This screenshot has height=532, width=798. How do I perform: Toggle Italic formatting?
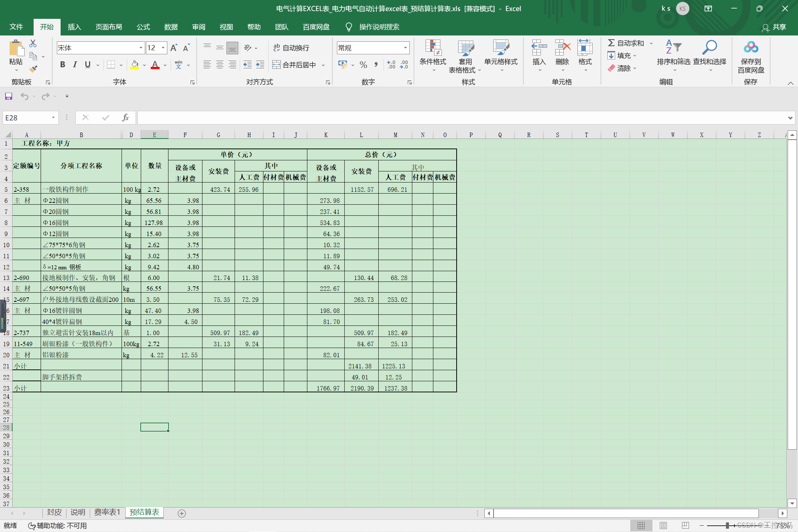75,65
